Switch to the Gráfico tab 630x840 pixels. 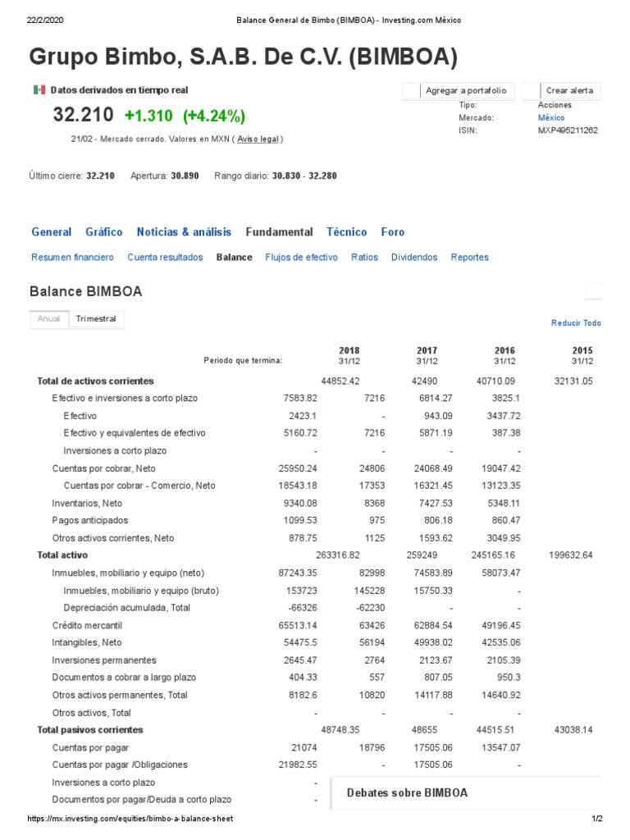click(104, 232)
